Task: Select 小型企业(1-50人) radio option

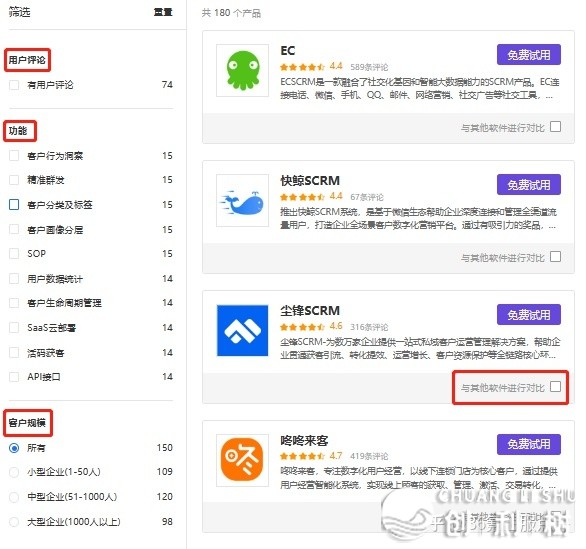Action: (x=14, y=472)
